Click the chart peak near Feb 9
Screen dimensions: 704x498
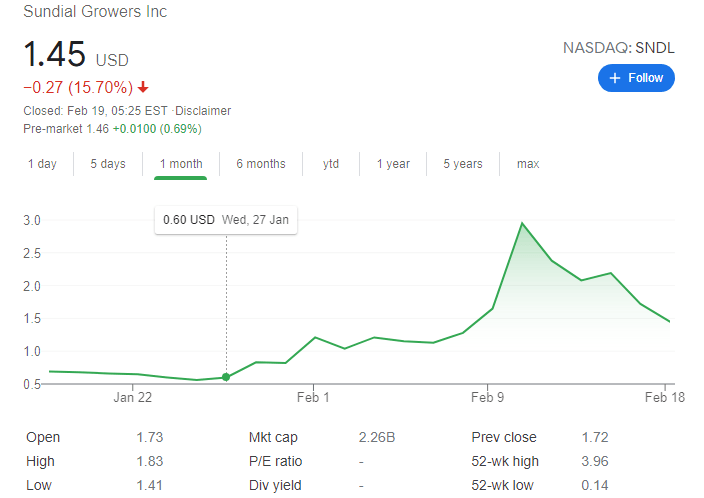(522, 223)
